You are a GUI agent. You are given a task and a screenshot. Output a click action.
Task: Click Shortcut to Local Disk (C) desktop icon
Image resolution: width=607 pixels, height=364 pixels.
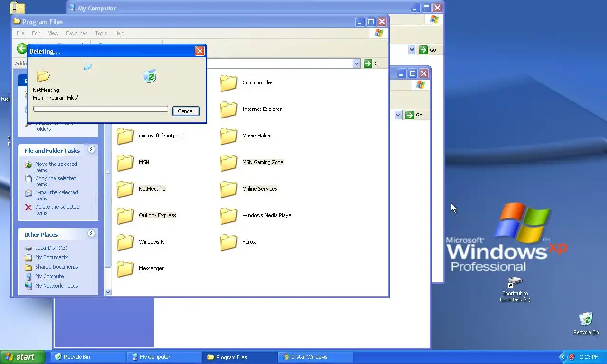pos(515,282)
